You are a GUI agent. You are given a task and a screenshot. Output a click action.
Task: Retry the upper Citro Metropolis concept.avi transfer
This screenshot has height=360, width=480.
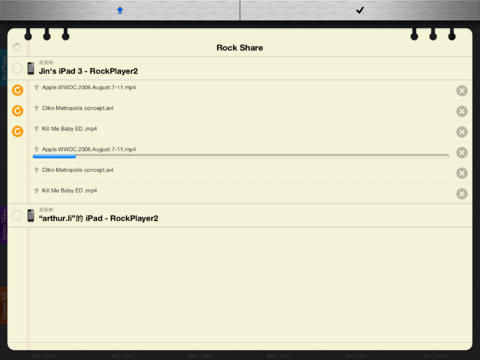pyautogui.click(x=18, y=111)
